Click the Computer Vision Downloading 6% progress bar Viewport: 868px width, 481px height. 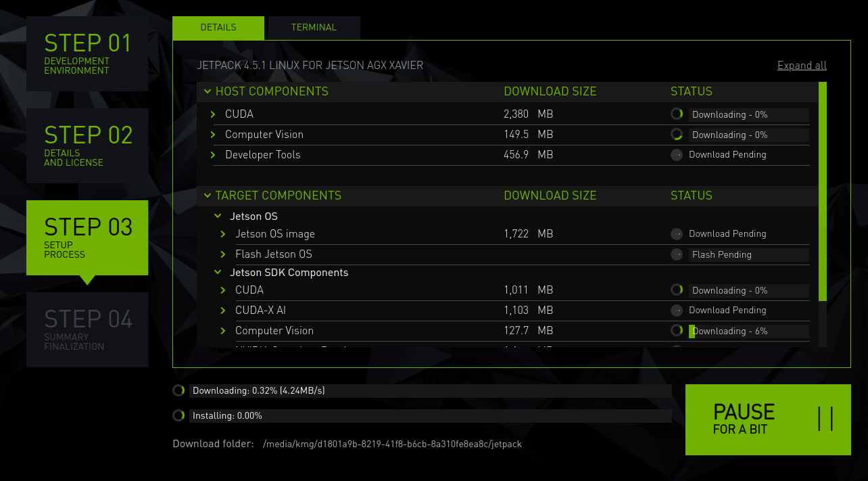coord(749,331)
